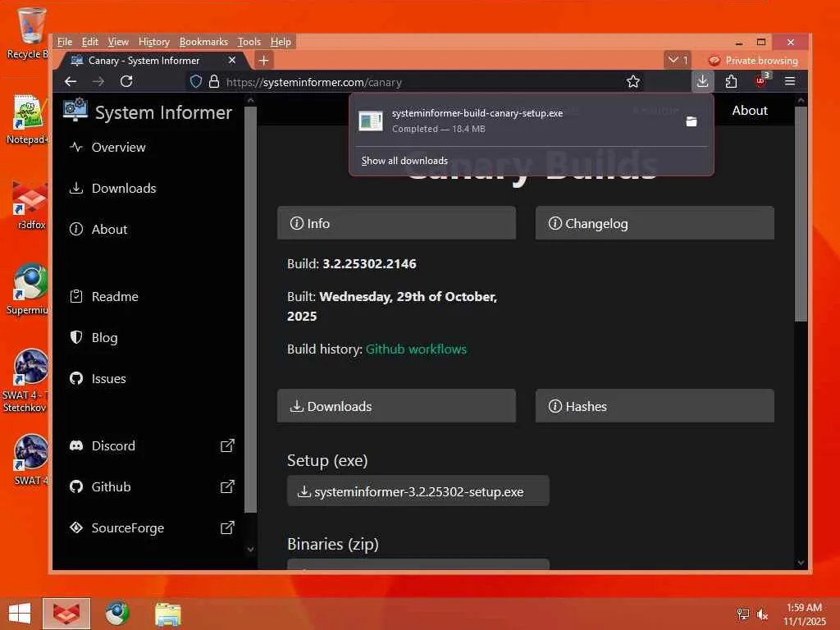The image size is (840, 630).
Task: Click the Info section button
Action: [x=396, y=223]
